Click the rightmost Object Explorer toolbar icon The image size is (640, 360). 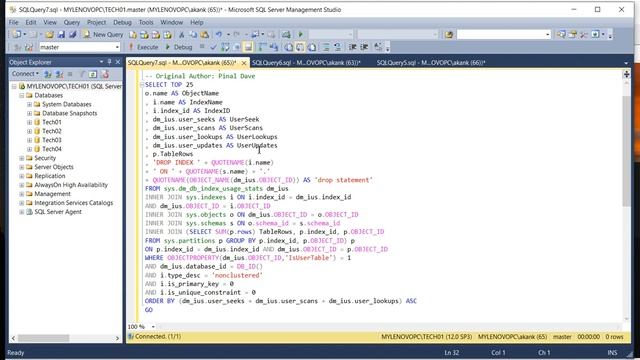105,74
